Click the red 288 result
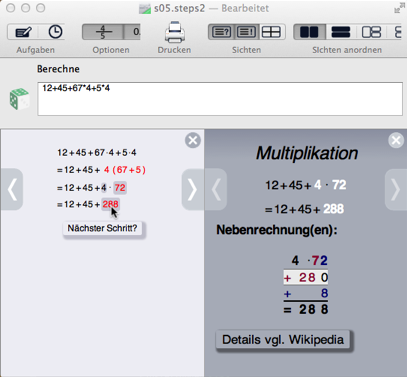 [111, 204]
